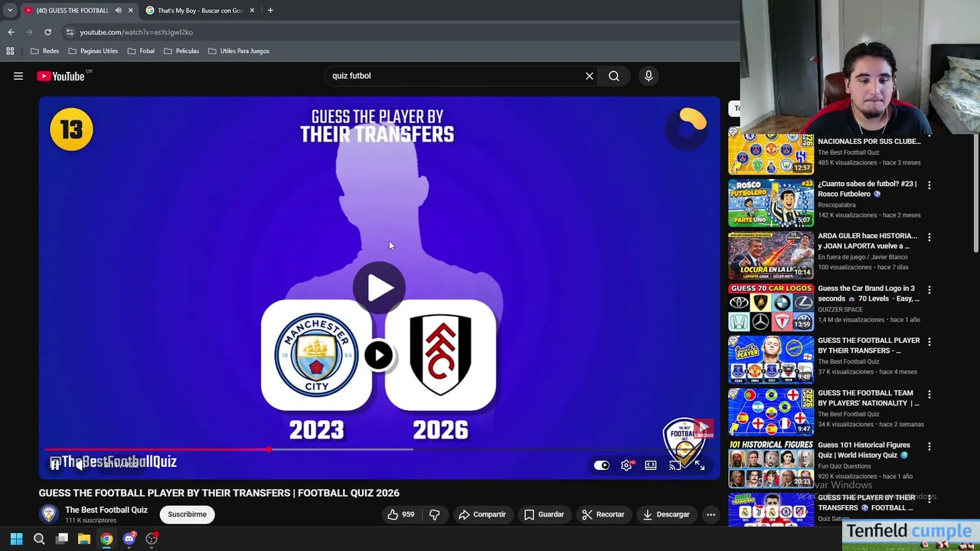Open the Utiles Para Juegos bookmarks folder
Image resolution: width=980 pixels, height=551 pixels.
tap(238, 51)
